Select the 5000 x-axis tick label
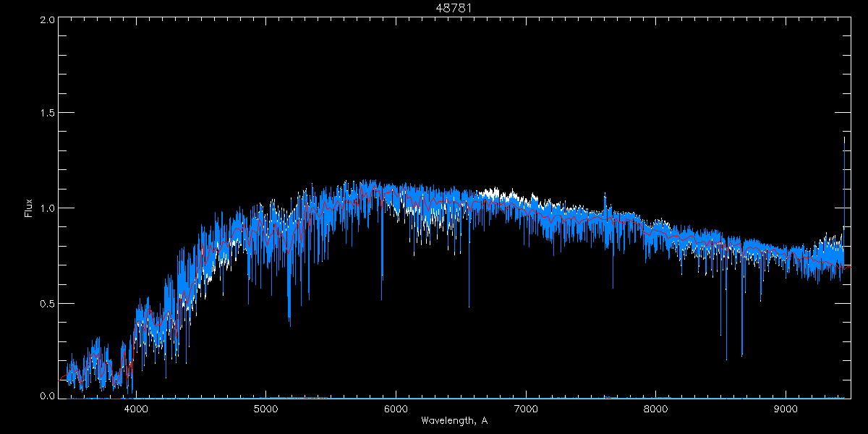Viewport: 868px width, 434px height. (265, 408)
